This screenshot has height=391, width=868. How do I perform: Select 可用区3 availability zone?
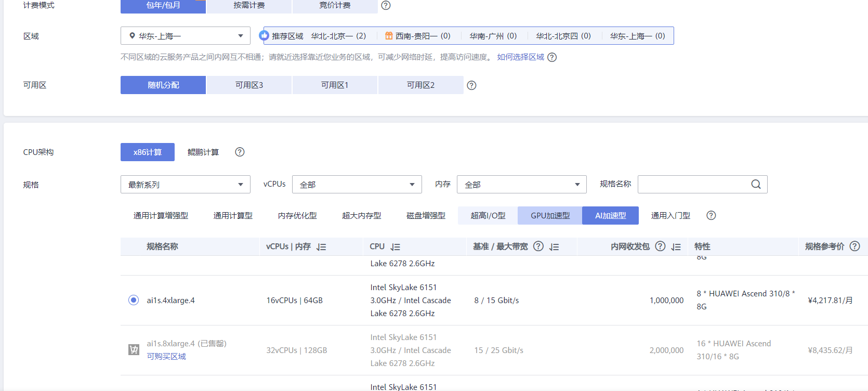[x=249, y=85]
